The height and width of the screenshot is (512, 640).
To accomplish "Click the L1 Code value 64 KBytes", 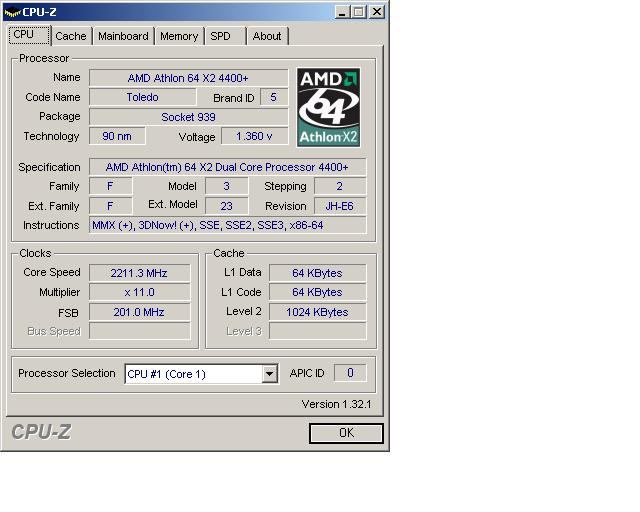I will pos(318,292).
